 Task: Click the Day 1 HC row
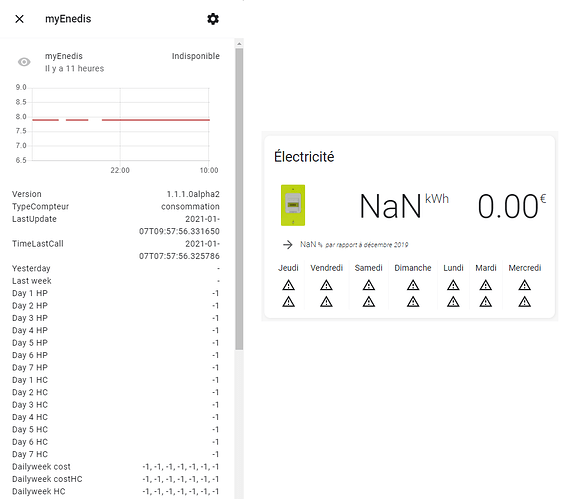click(116, 380)
